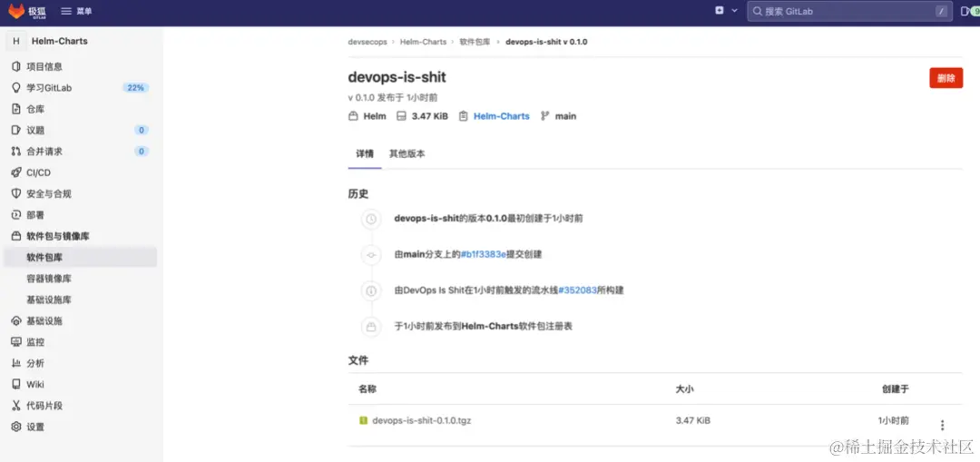Switch to the 其他版本 tab
This screenshot has width=980, height=462.
click(407, 153)
